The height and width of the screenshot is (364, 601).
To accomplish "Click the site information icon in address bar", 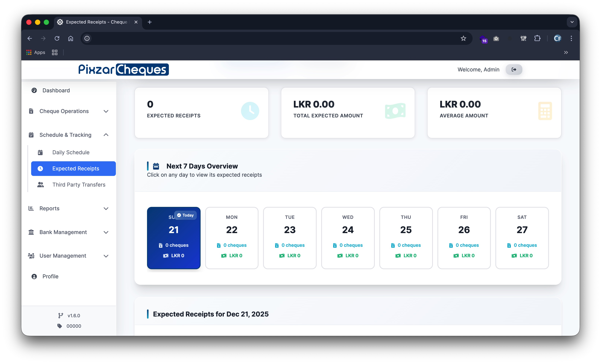I will click(x=87, y=38).
